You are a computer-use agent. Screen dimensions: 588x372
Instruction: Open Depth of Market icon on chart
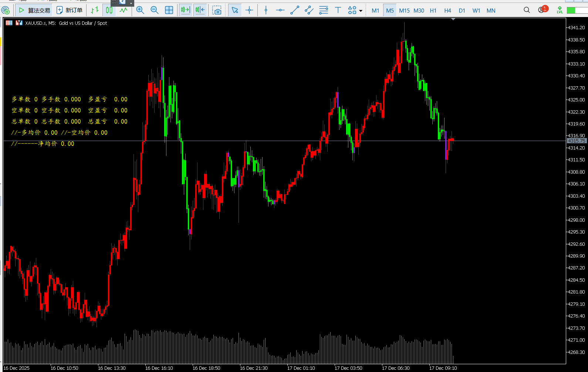[x=9, y=23]
